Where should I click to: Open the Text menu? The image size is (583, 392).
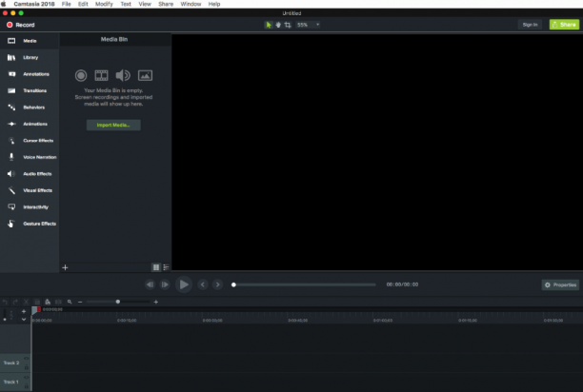click(x=126, y=4)
